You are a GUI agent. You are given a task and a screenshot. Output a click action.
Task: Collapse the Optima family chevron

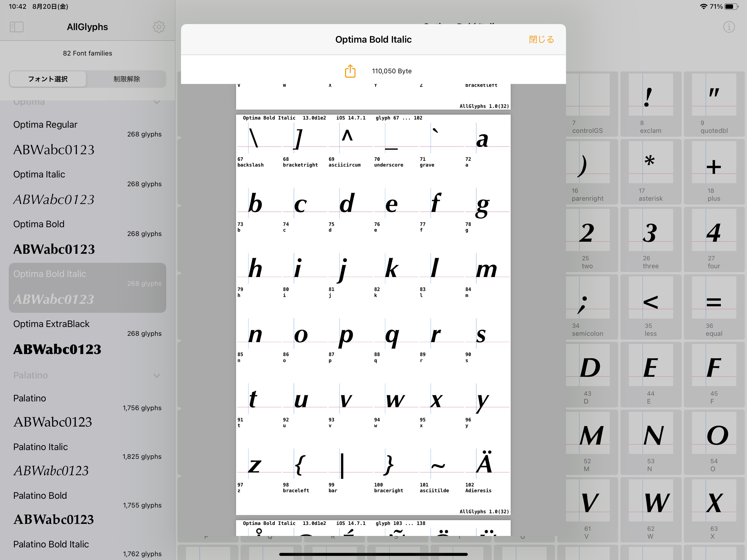tap(157, 102)
